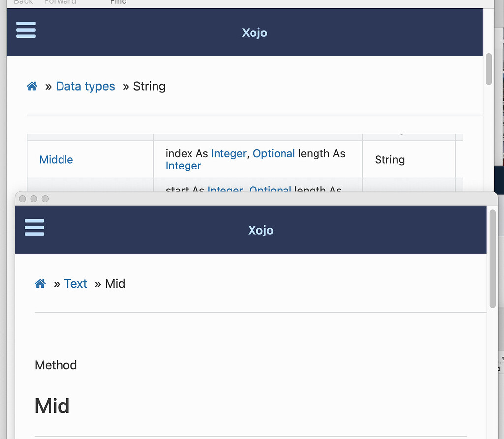Follow Integer link after 'length As'
Image resolution: width=504 pixels, height=439 pixels.
coord(183,166)
